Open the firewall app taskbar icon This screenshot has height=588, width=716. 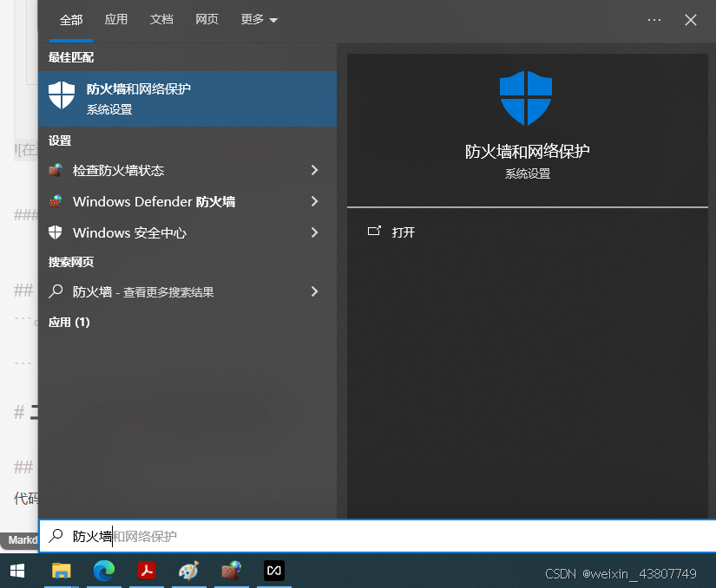pos(231,571)
